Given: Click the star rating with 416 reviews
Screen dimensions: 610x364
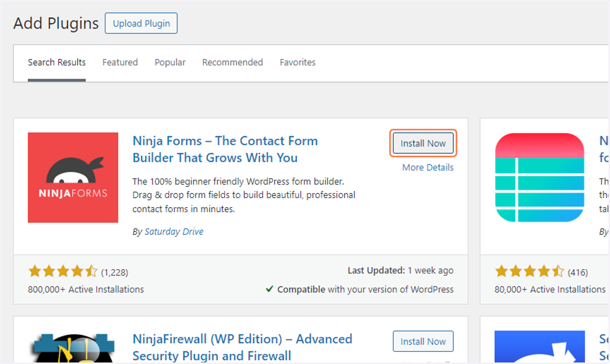Looking at the screenshot, I should pos(529,271).
